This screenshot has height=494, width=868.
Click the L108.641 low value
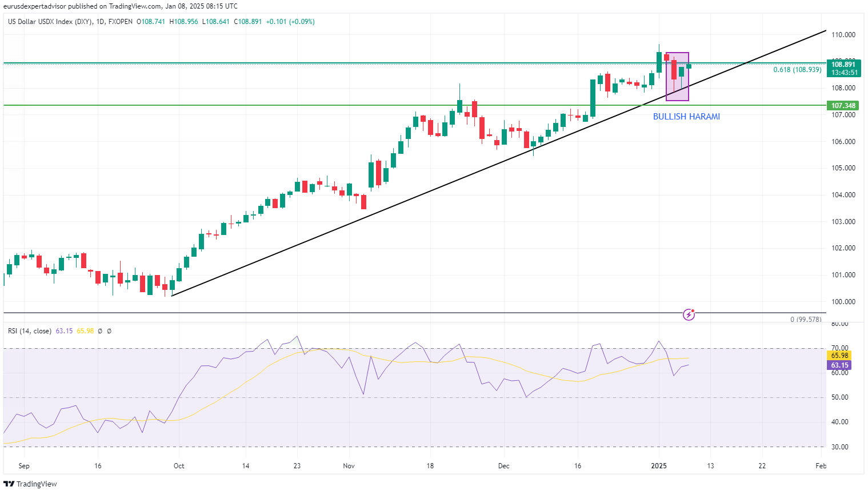point(216,22)
